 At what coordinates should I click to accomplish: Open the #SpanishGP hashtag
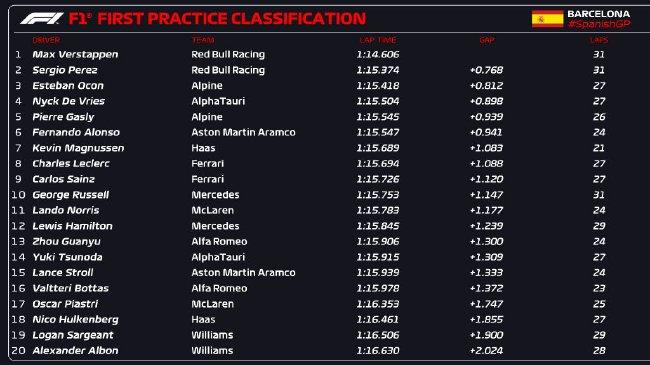(x=599, y=24)
